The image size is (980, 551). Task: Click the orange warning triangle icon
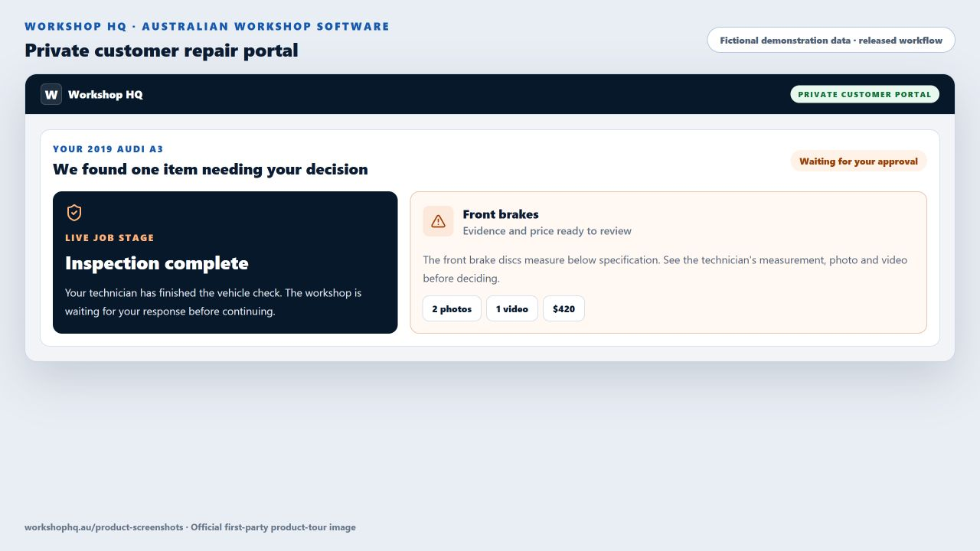[438, 221]
